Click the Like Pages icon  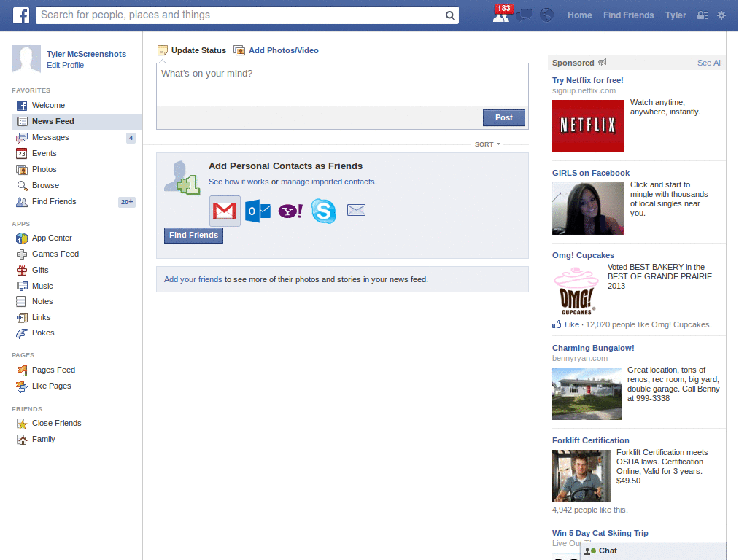point(22,386)
